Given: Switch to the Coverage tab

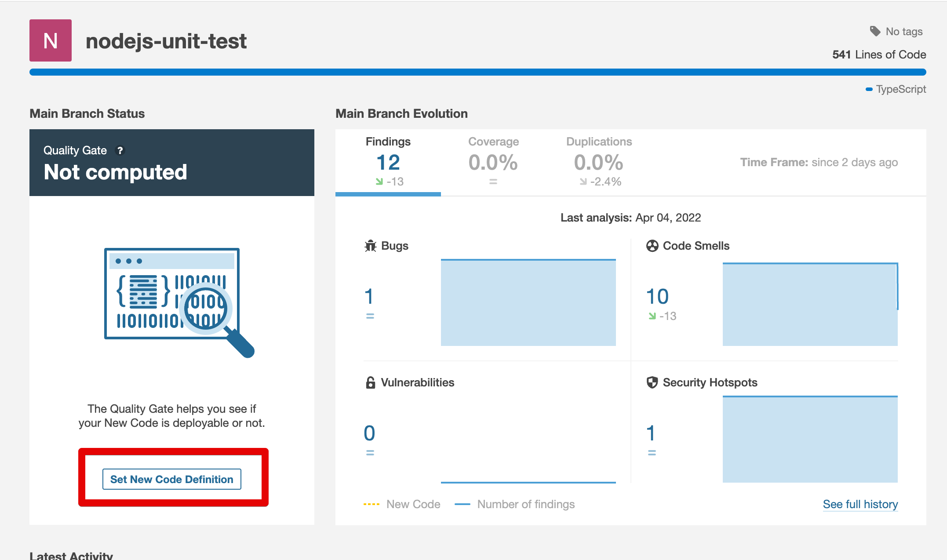Looking at the screenshot, I should click(493, 162).
